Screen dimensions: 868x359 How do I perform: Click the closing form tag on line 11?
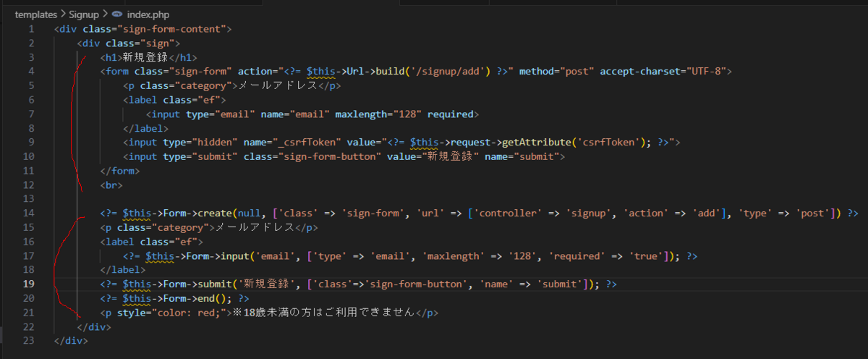119,171
